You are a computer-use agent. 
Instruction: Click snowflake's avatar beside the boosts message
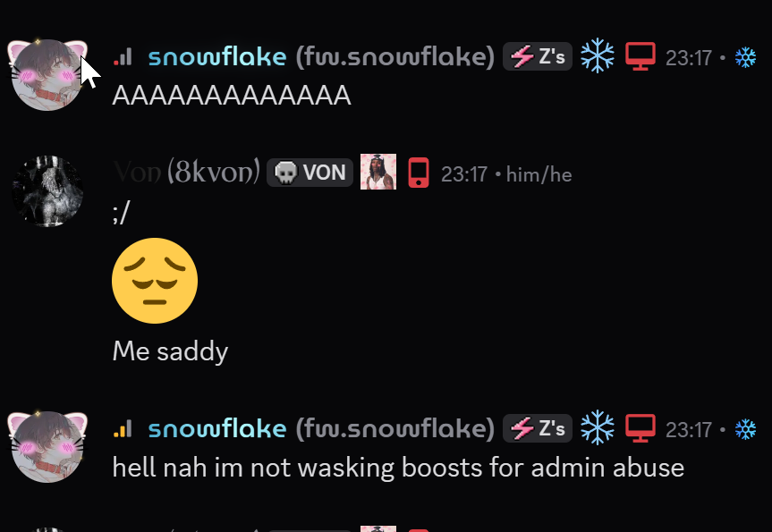[47, 446]
